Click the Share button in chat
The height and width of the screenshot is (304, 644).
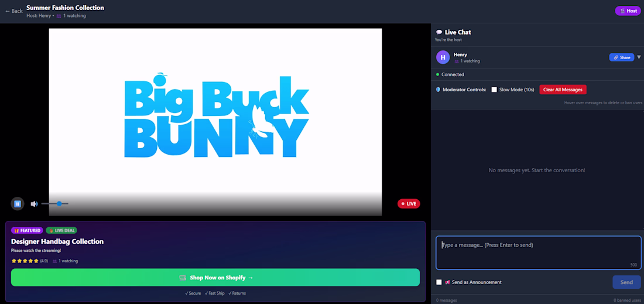(x=621, y=57)
